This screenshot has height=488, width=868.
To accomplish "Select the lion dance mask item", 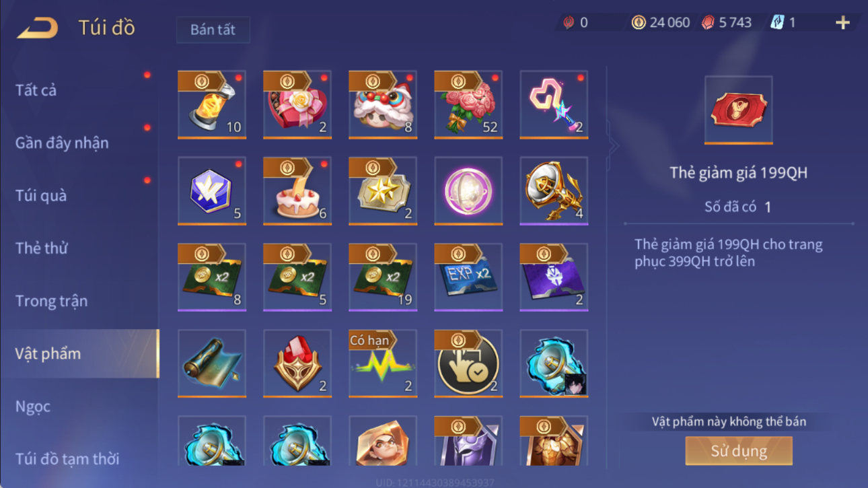I will click(383, 104).
